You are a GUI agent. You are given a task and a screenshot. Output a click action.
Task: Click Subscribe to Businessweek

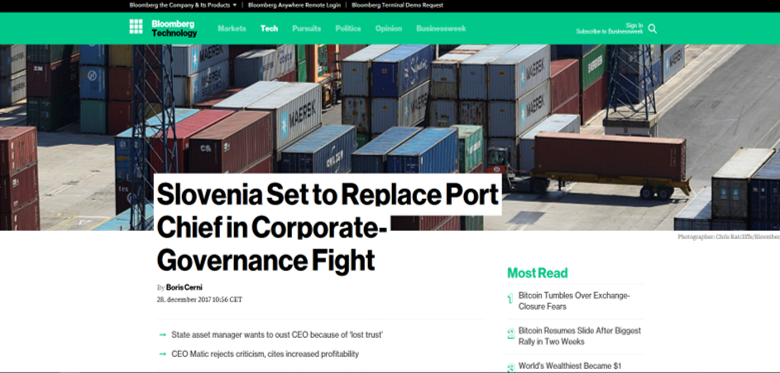609,31
